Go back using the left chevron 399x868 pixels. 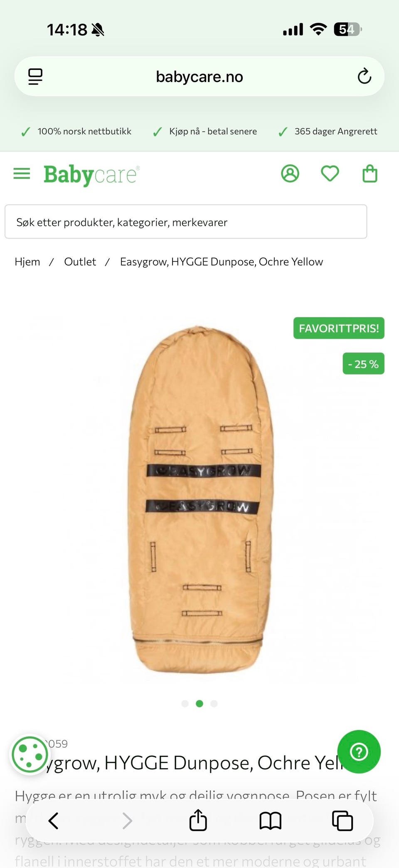(53, 821)
